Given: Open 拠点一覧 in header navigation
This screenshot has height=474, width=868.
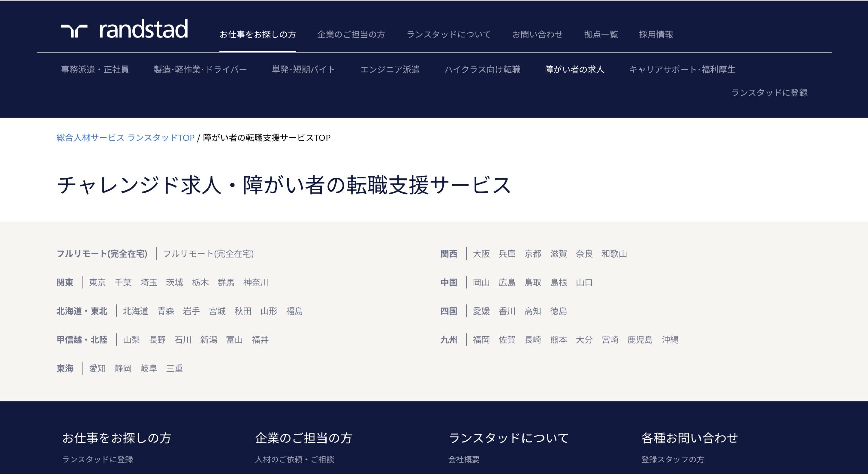Looking at the screenshot, I should click(x=601, y=34).
